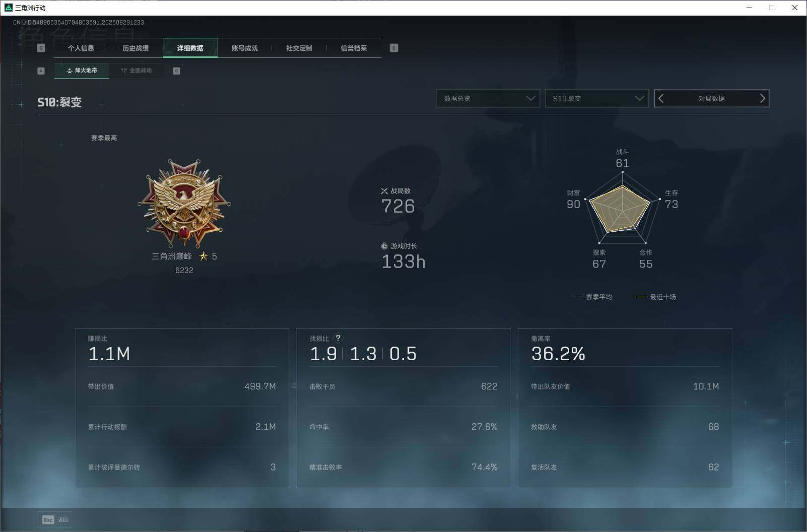
Task: Open the 个人信息 tab
Action: click(81, 48)
